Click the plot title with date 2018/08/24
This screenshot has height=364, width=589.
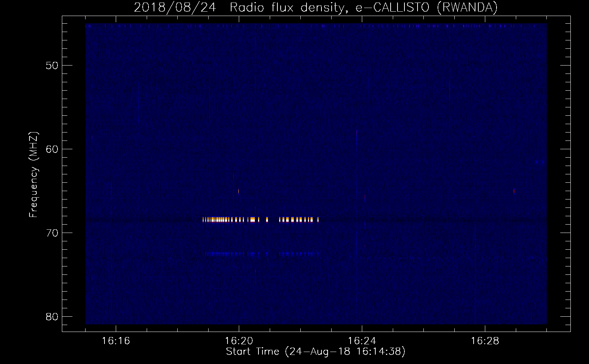[x=316, y=7]
